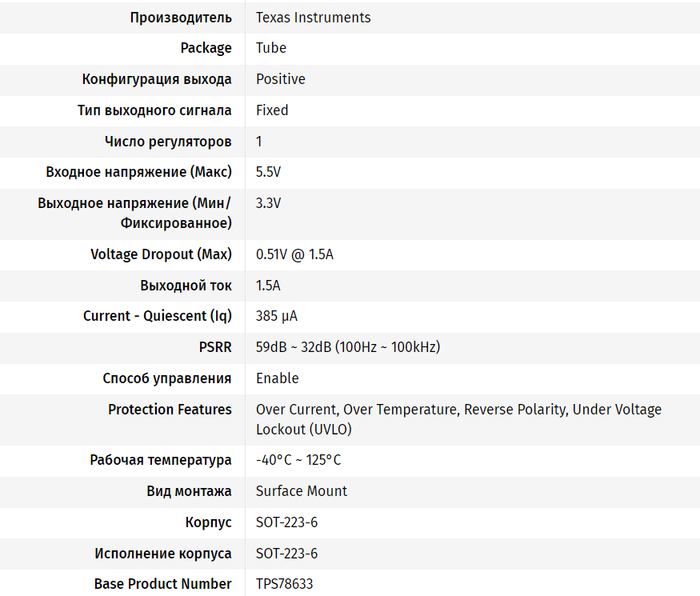Screen dimensions: 700x596
Task: Click the Рабочая температура label
Action: point(161,460)
